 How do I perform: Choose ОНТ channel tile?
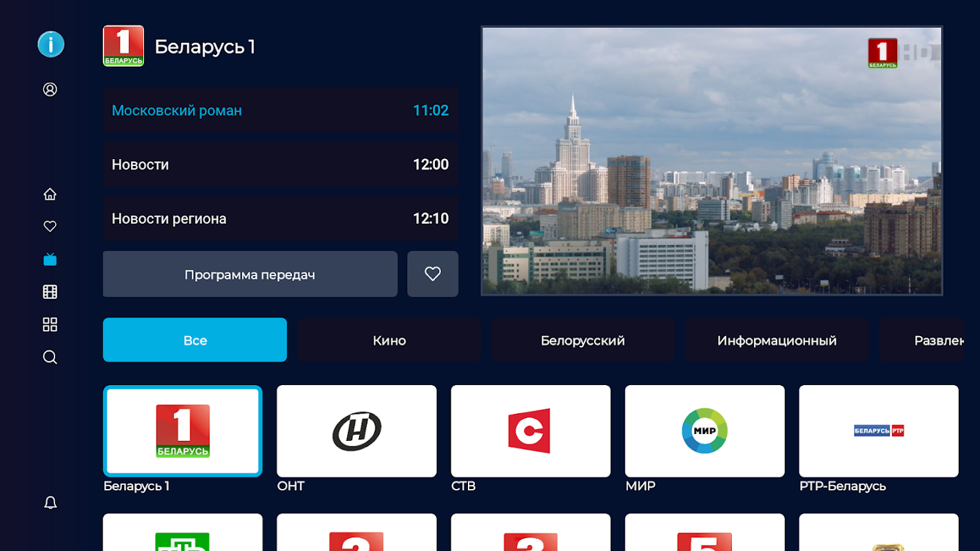pos(357,431)
